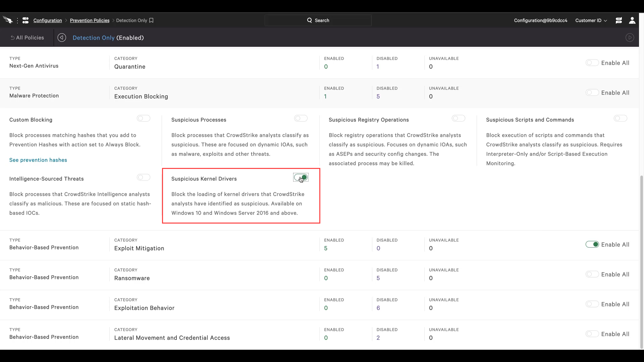Collapse the Execution Blocking category row

click(319, 93)
